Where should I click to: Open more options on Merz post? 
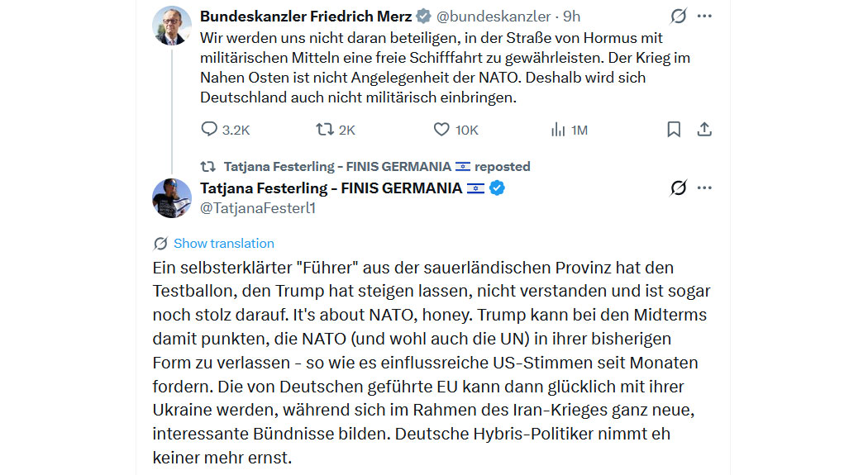704,16
